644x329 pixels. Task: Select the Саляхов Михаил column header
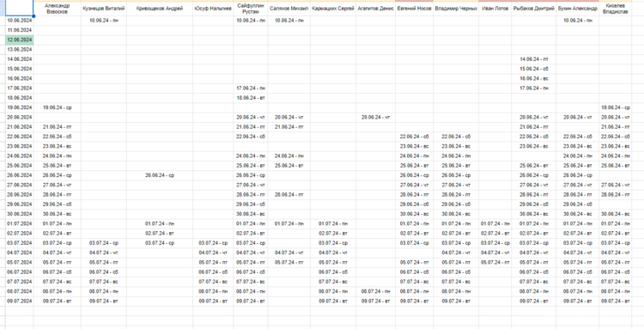coord(289,9)
